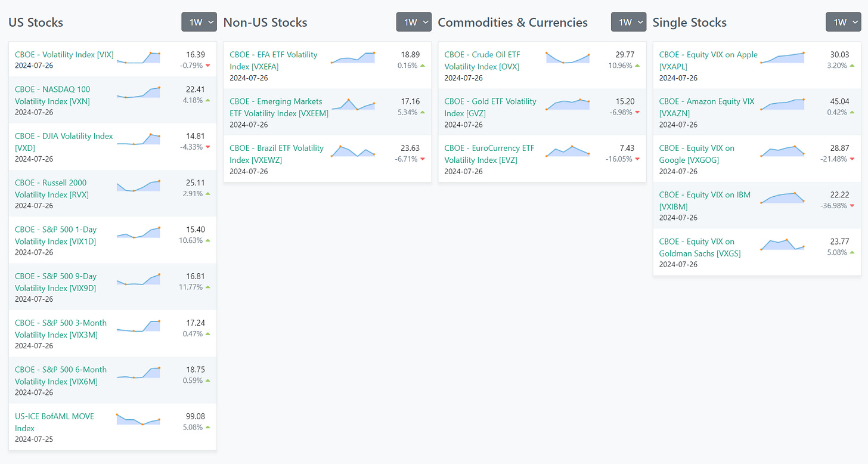
Task: Click the Apple VIX value 30.03
Action: (839, 54)
